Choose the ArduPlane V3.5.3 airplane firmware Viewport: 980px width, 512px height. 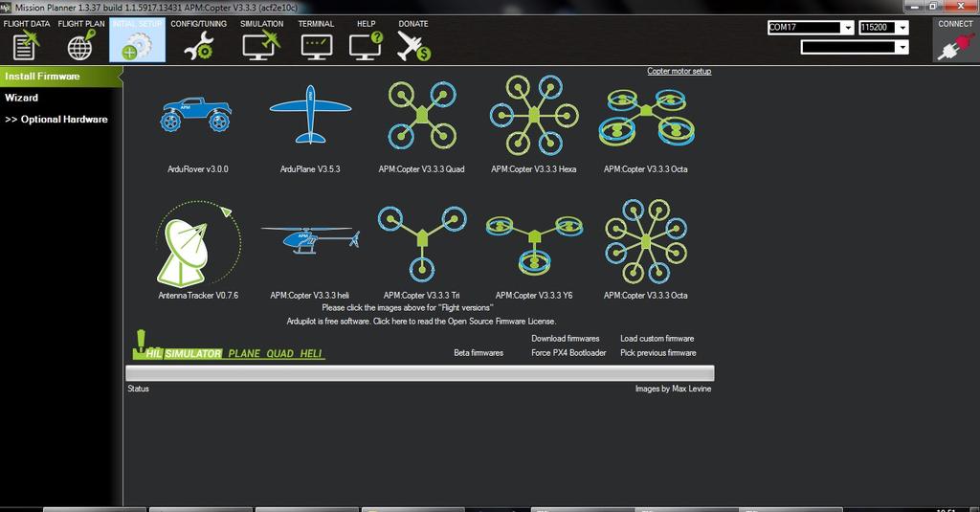(310, 114)
